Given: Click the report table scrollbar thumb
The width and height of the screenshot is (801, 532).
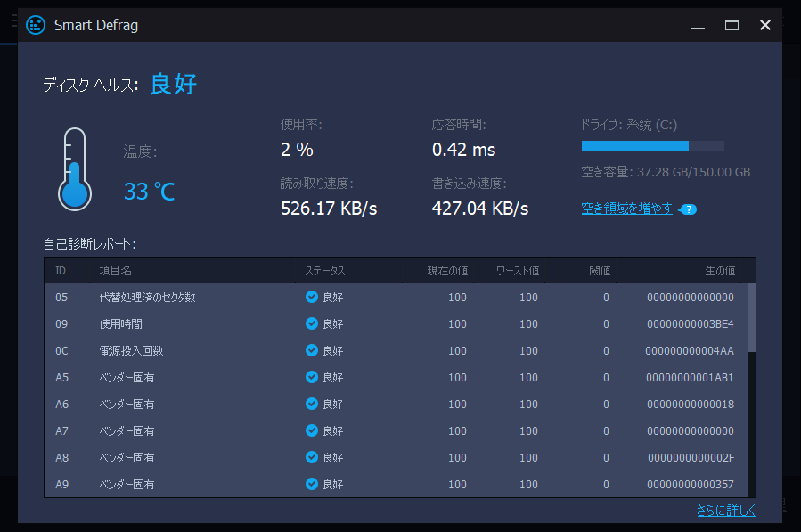Looking at the screenshot, I should (x=751, y=317).
